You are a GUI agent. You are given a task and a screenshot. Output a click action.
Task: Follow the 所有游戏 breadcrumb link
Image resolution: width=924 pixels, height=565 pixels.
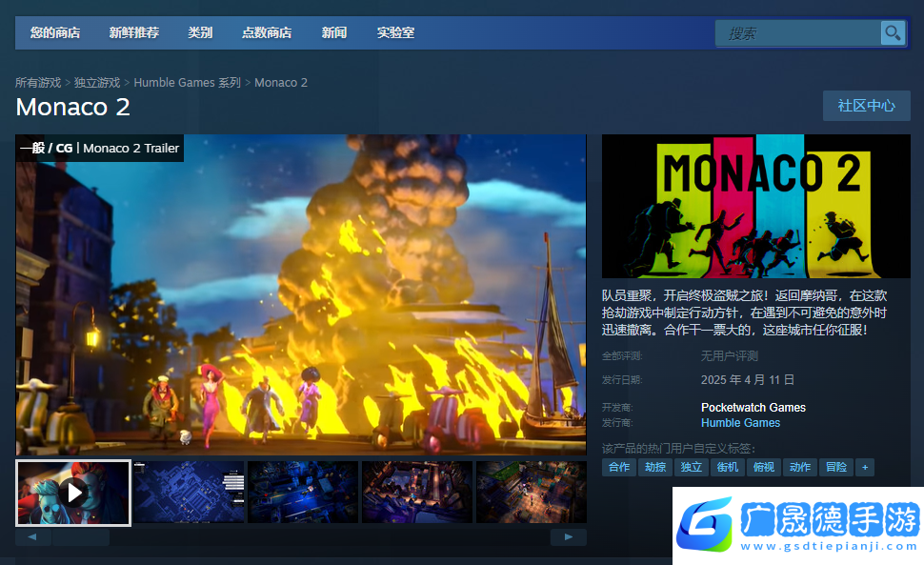[38, 83]
